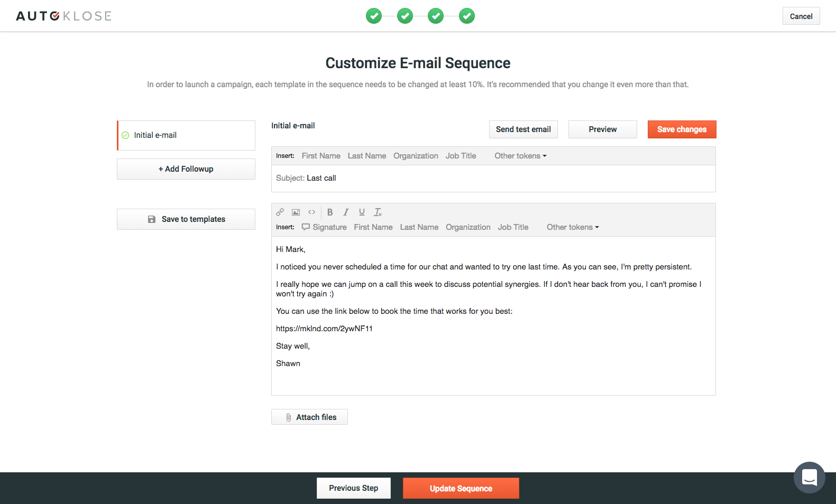Click the insert link icon in editor toolbar

(x=280, y=212)
